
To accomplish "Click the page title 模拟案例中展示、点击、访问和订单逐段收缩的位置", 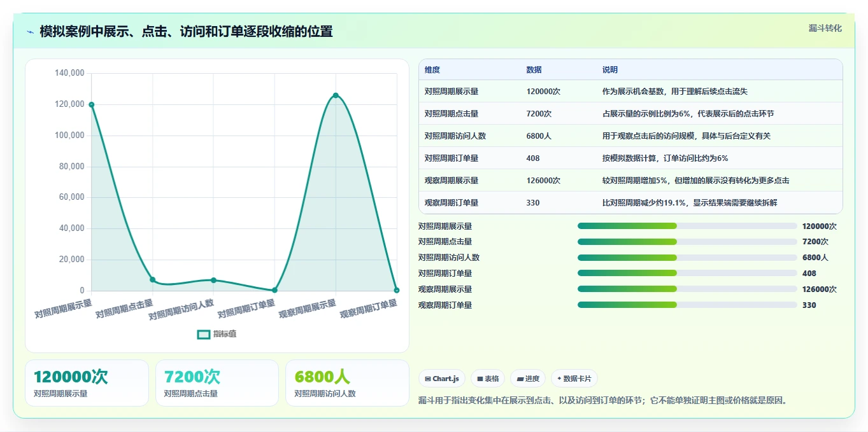I will click(186, 32).
